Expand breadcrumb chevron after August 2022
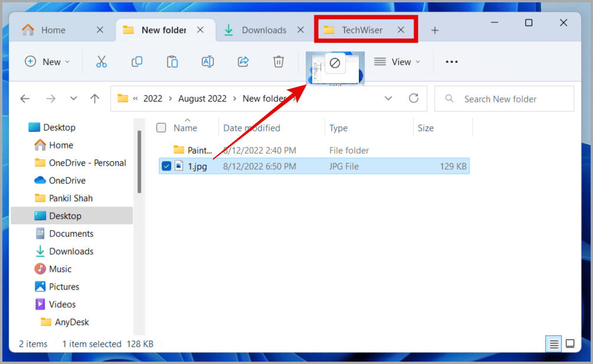 coord(234,99)
